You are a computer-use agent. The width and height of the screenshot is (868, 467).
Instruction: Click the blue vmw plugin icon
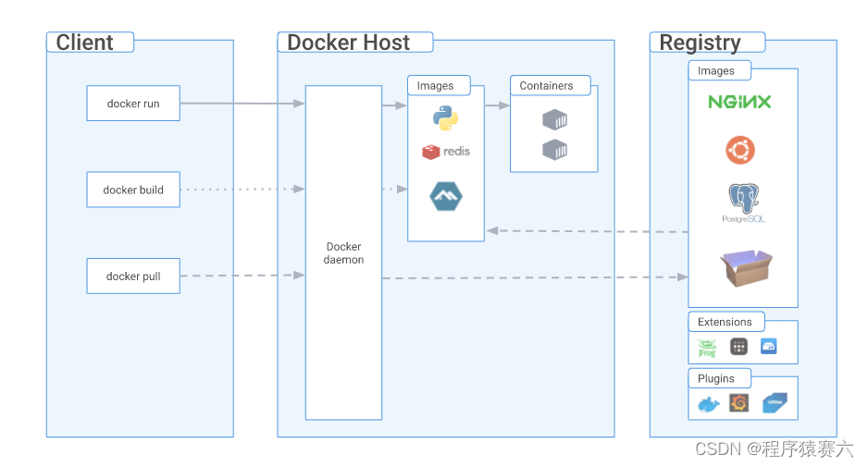point(775,403)
